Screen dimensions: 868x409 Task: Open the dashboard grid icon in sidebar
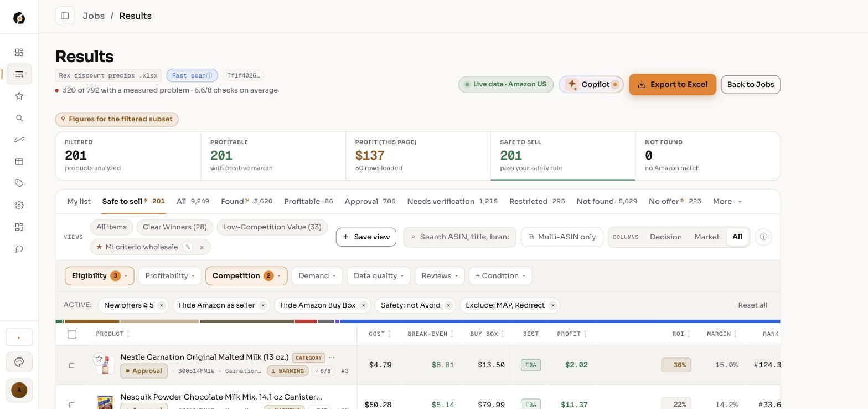[19, 52]
